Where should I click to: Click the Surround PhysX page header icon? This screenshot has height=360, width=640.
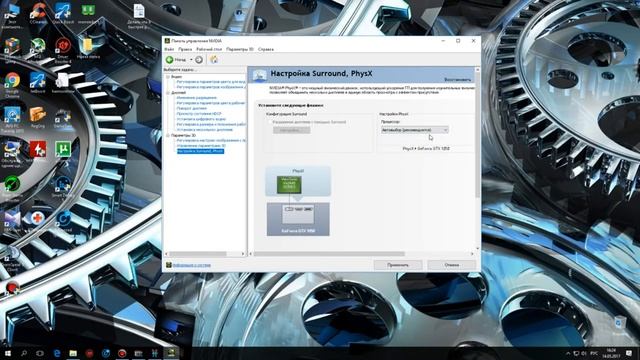tap(259, 75)
